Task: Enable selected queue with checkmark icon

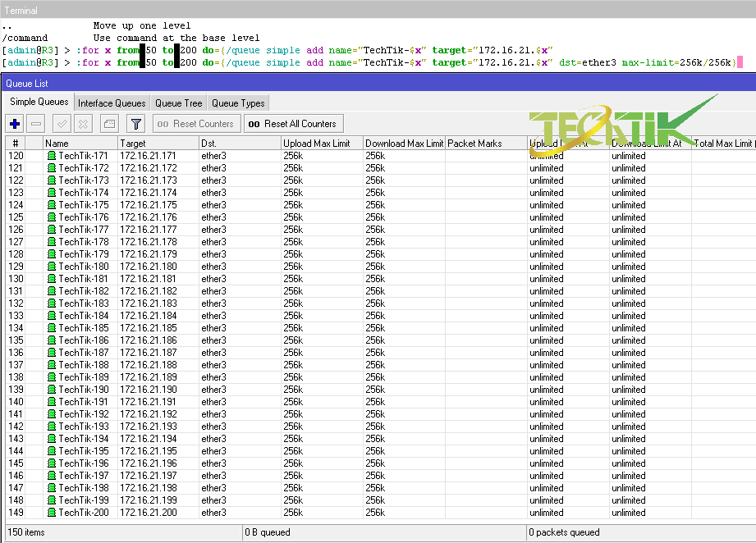Action: pyautogui.click(x=62, y=124)
